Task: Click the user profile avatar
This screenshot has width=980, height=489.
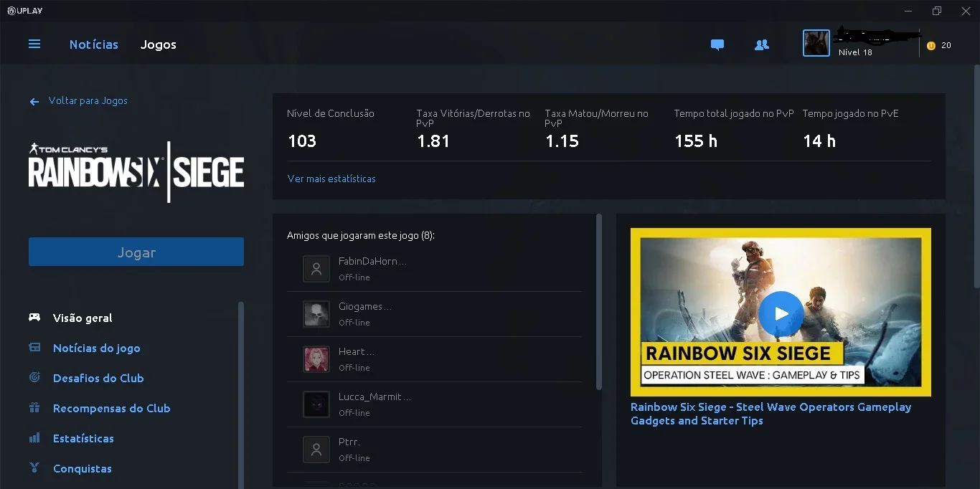Action: click(816, 43)
